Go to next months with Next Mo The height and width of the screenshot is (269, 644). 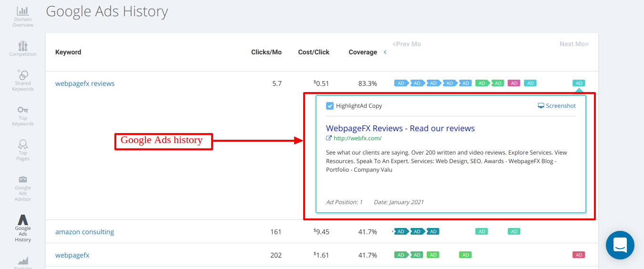[x=574, y=44]
